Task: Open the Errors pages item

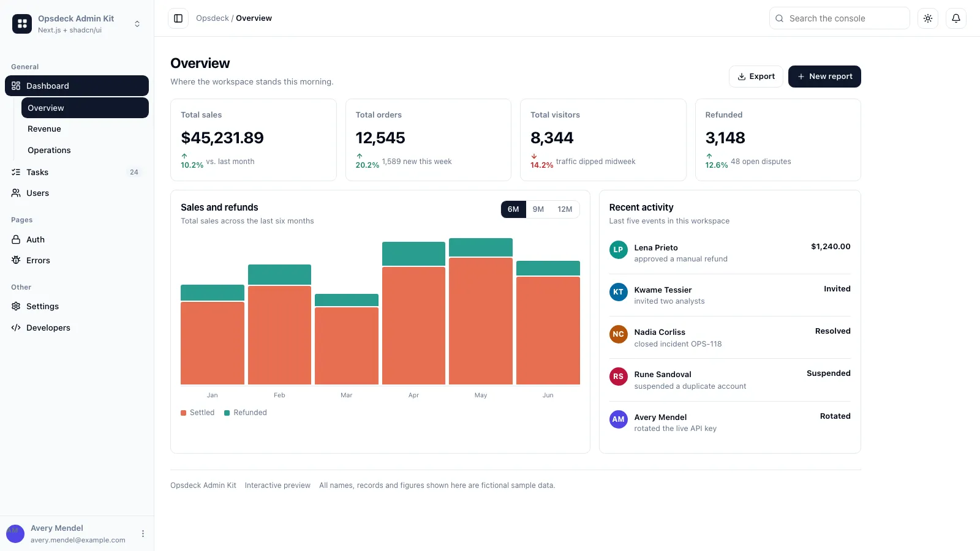Action: (77, 260)
